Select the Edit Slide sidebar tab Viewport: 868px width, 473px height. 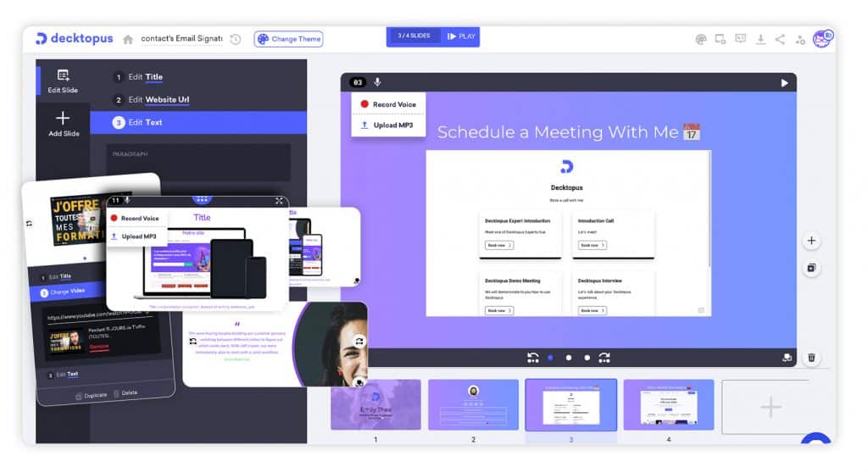click(x=63, y=81)
